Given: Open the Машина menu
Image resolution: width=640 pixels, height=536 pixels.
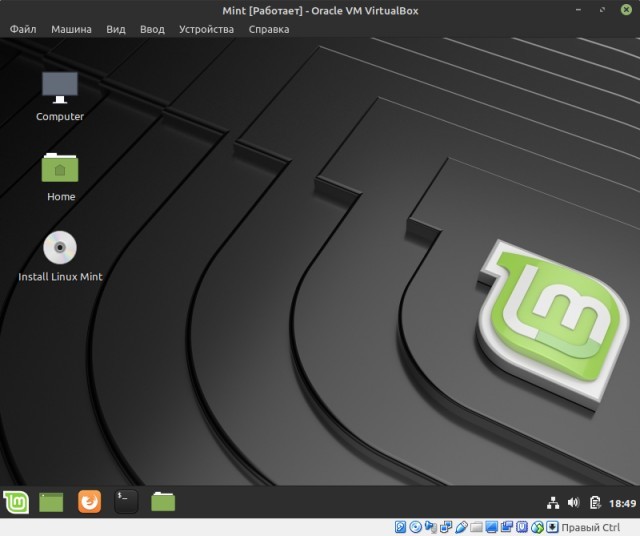Looking at the screenshot, I should pos(71,29).
